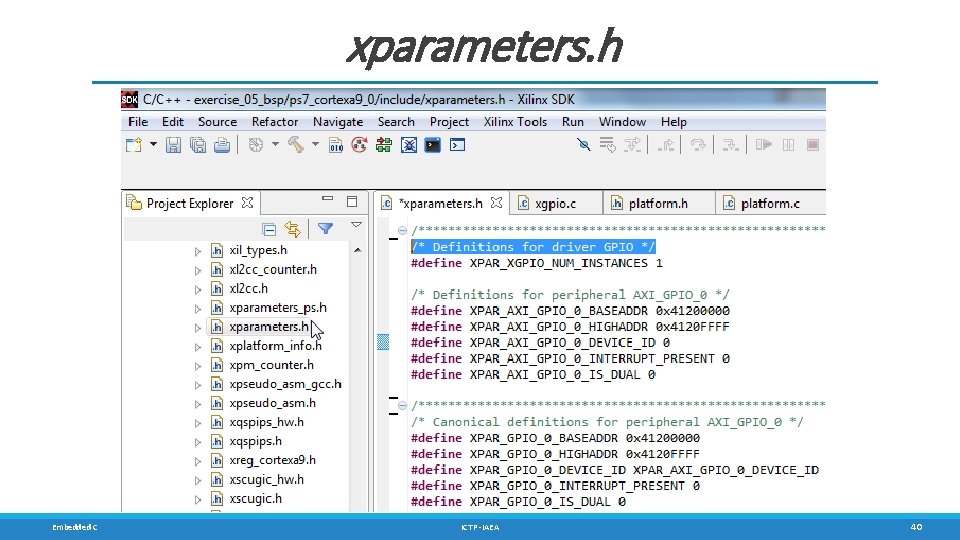Click the blue bug debug icon

[408, 145]
